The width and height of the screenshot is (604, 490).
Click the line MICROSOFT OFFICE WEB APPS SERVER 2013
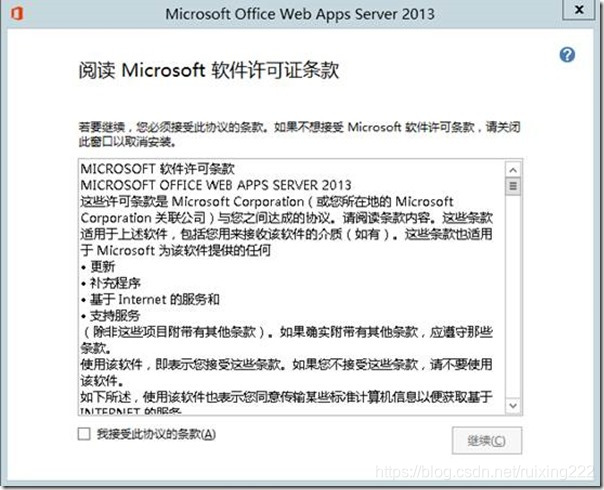coord(216,185)
